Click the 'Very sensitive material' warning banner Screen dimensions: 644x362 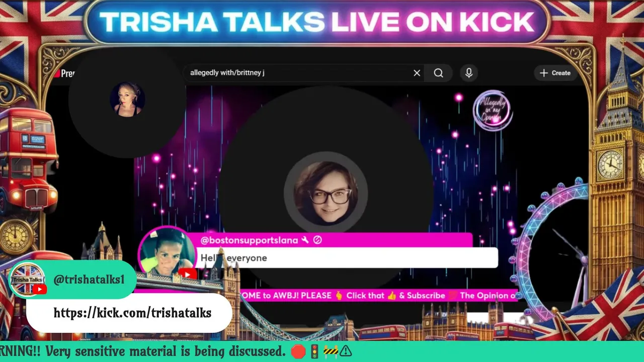(x=322, y=351)
